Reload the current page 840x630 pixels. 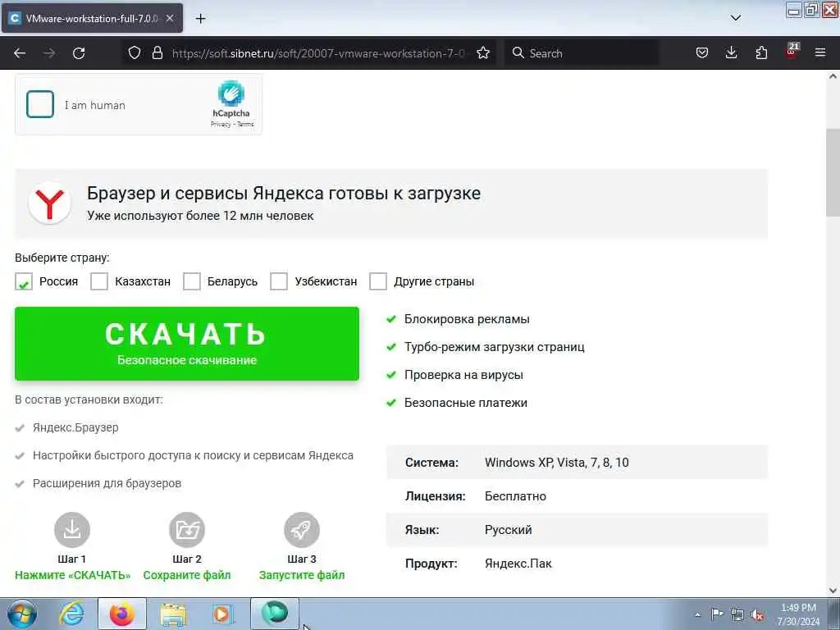tap(79, 53)
